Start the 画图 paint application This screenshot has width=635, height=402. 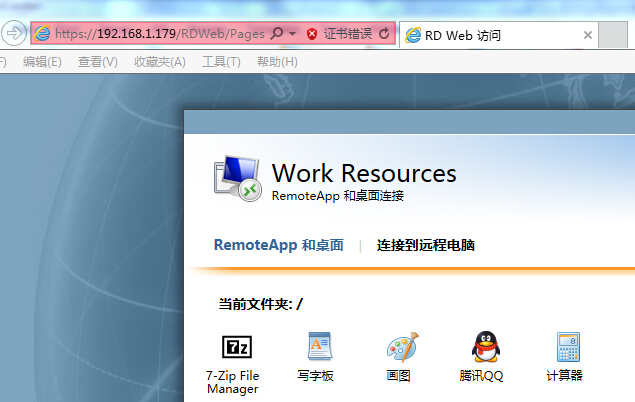(403, 347)
